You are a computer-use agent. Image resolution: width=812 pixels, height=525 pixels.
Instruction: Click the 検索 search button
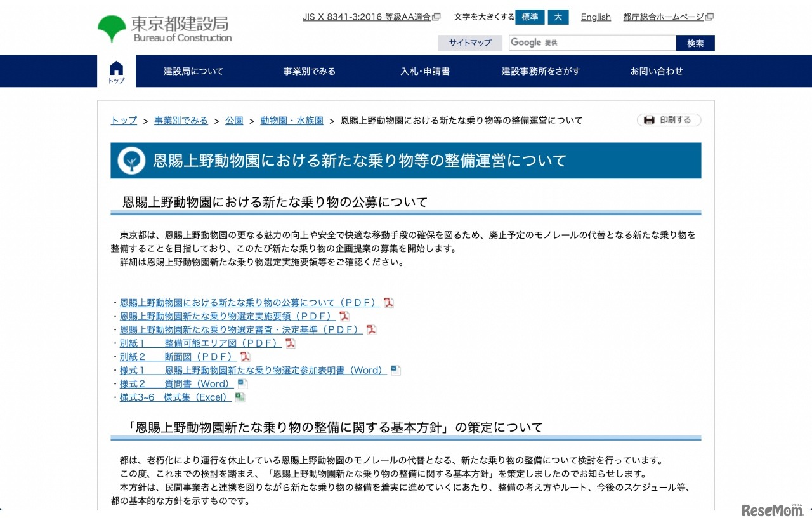(x=695, y=43)
